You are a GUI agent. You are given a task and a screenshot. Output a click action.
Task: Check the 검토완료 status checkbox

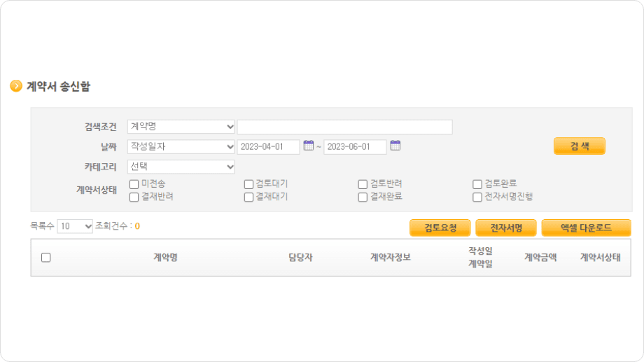pyautogui.click(x=477, y=184)
